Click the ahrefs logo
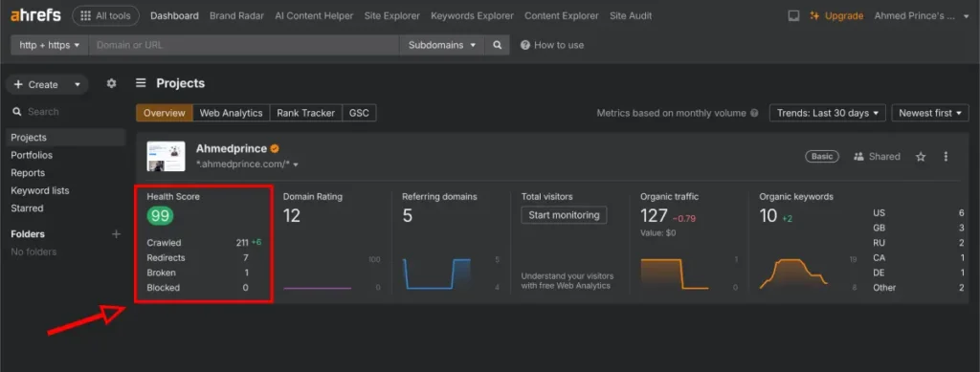Image resolution: width=980 pixels, height=372 pixels. (x=35, y=15)
